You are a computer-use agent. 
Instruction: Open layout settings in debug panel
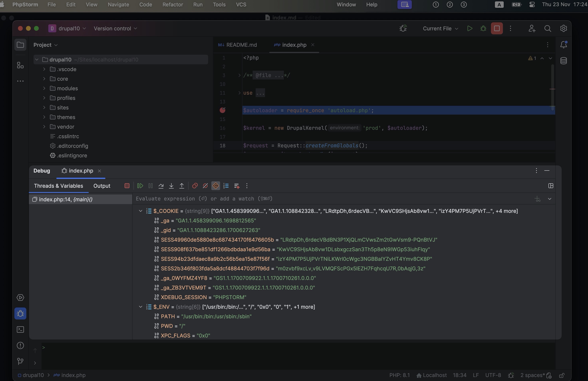[x=551, y=186]
